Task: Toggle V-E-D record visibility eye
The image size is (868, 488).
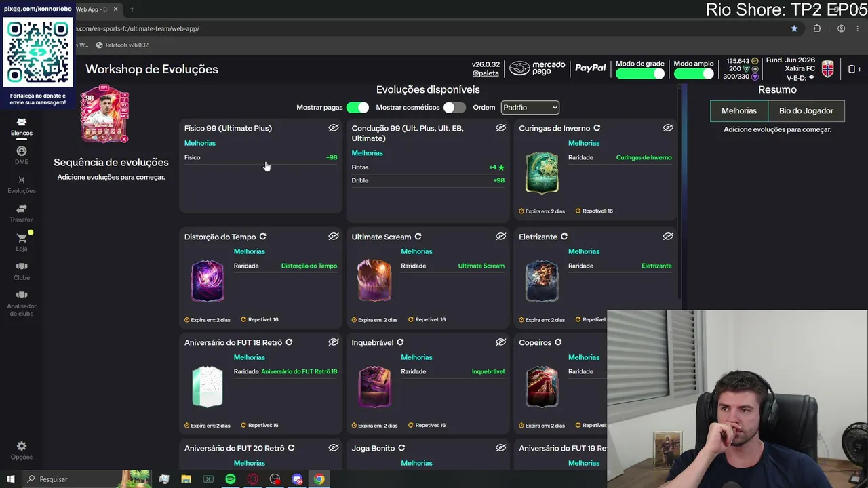Action: click(812, 78)
